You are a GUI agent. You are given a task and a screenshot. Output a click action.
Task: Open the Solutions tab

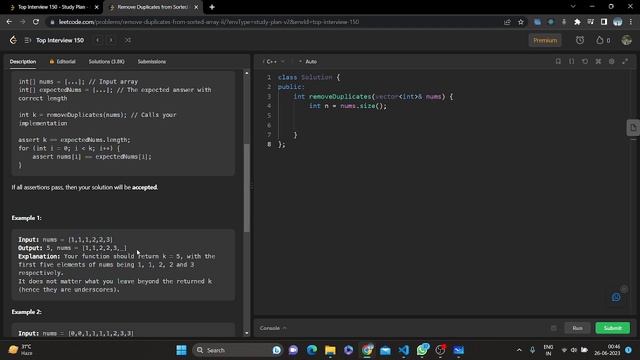pyautogui.click(x=107, y=61)
